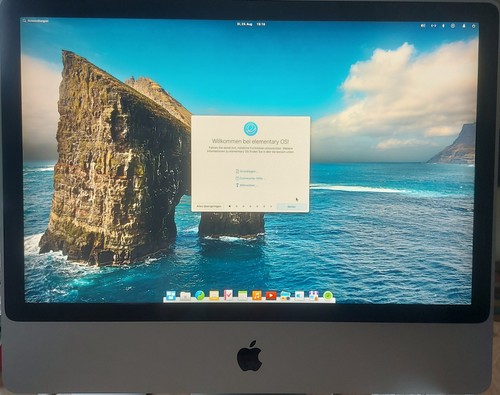The height and width of the screenshot is (395, 500).
Task: Launch the Web browser globe icon in the dock
Action: pos(200,295)
